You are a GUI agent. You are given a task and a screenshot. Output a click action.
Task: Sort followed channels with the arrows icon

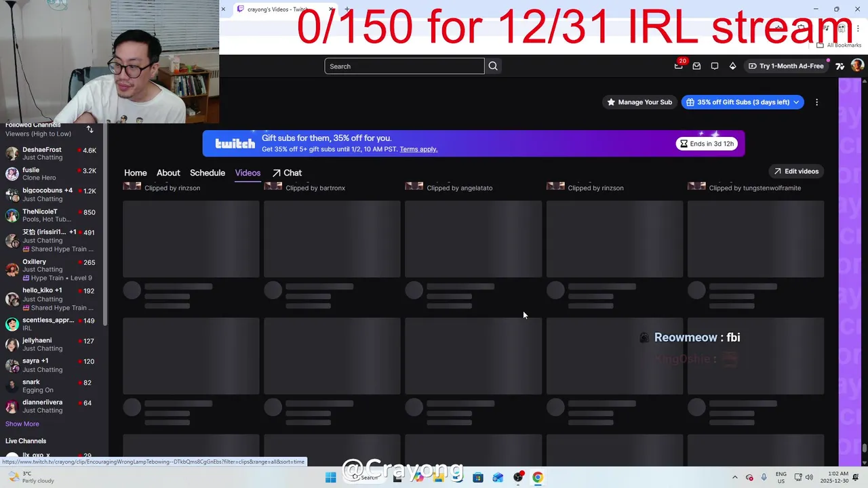tap(90, 129)
